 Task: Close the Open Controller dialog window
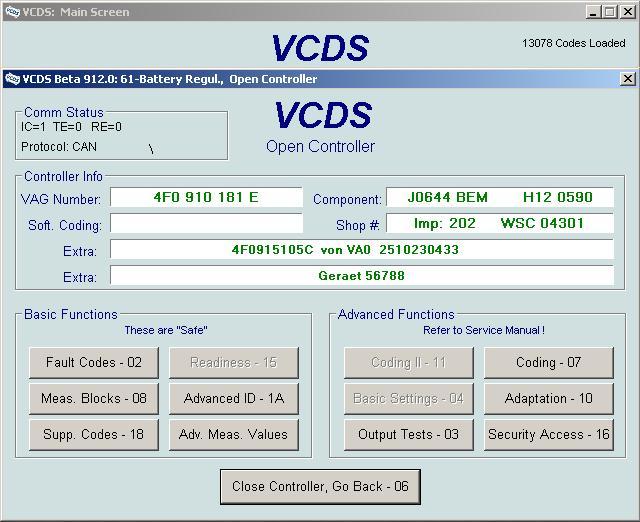coord(628,79)
